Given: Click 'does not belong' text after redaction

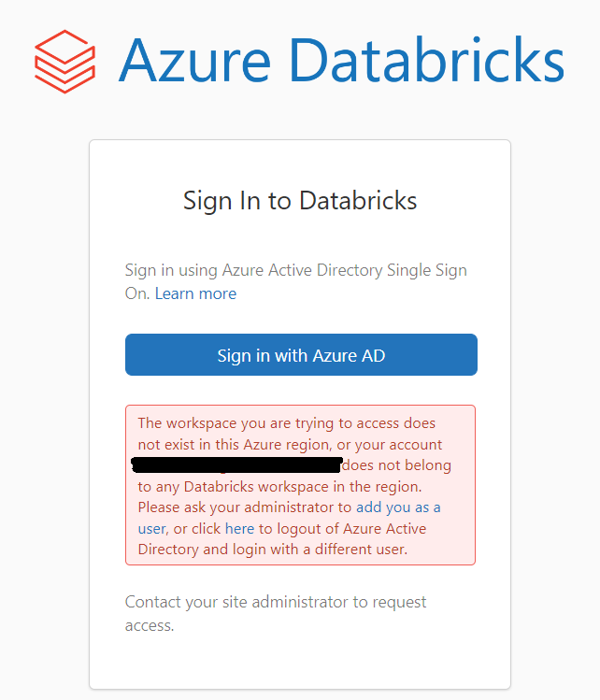Looking at the screenshot, I should [x=398, y=464].
